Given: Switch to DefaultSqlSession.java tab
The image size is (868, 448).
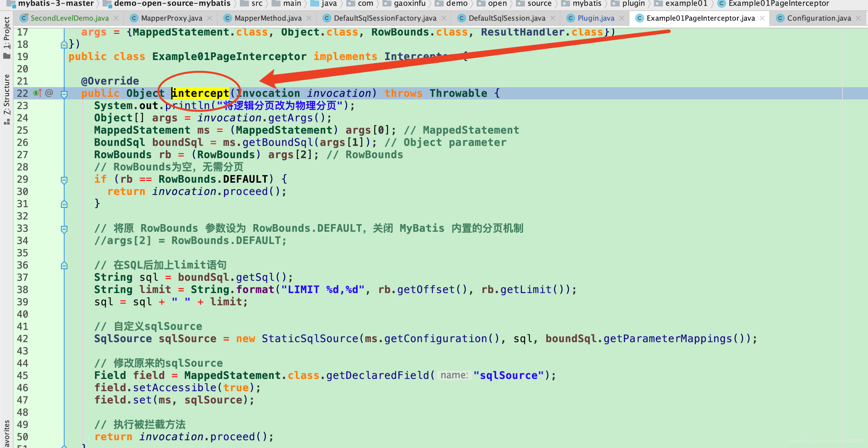Looking at the screenshot, I should [507, 18].
